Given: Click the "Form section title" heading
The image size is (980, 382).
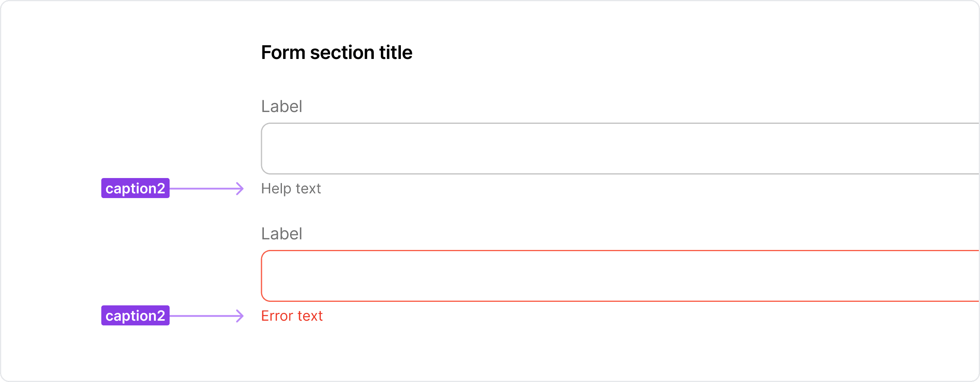Looking at the screenshot, I should pos(336,53).
